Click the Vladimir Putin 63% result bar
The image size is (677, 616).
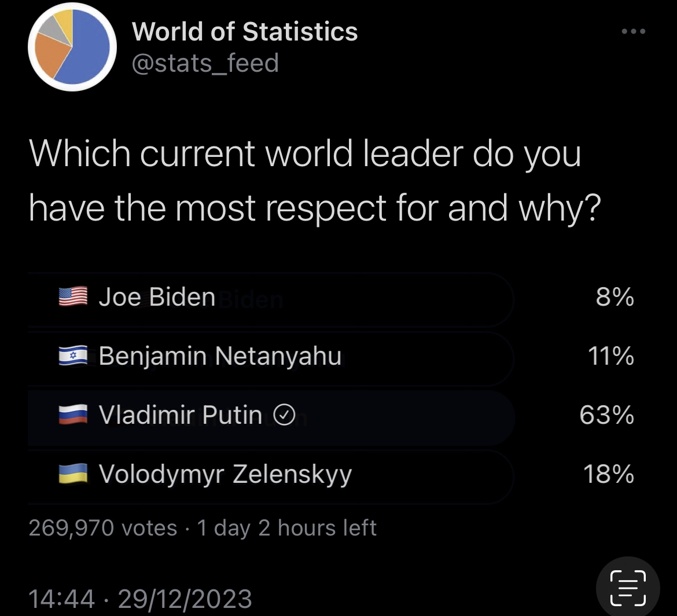[x=272, y=415]
